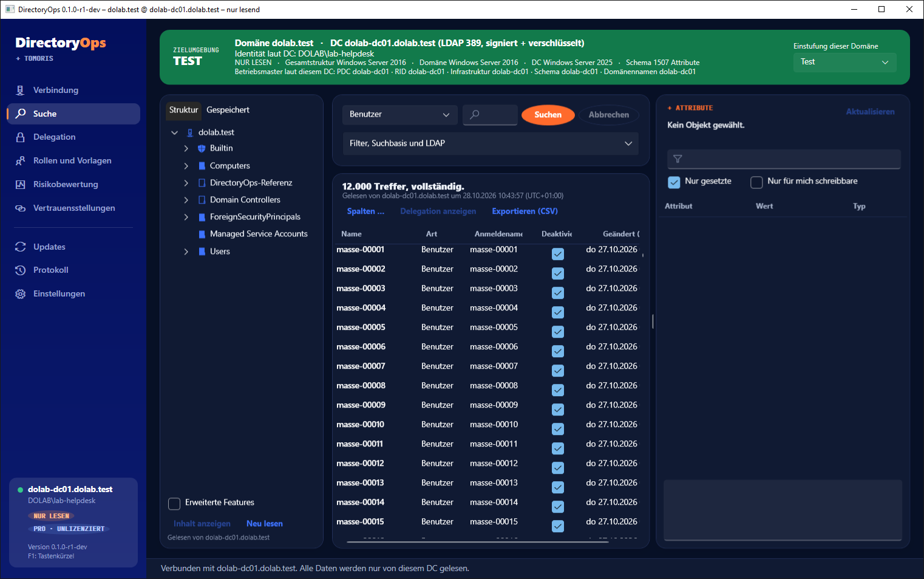The height and width of the screenshot is (579, 924).
Task: Toggle Deaktiviert checkbox for masse-00014
Action: [558, 507]
